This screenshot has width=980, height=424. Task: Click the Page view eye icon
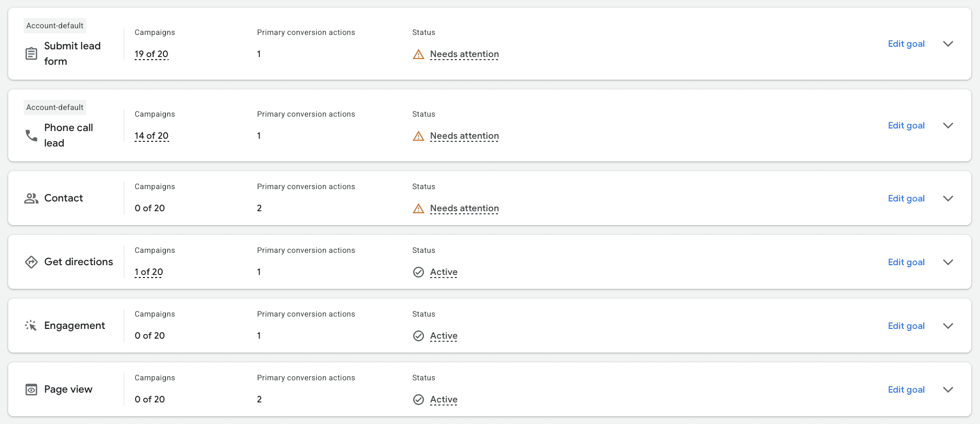[31, 390]
